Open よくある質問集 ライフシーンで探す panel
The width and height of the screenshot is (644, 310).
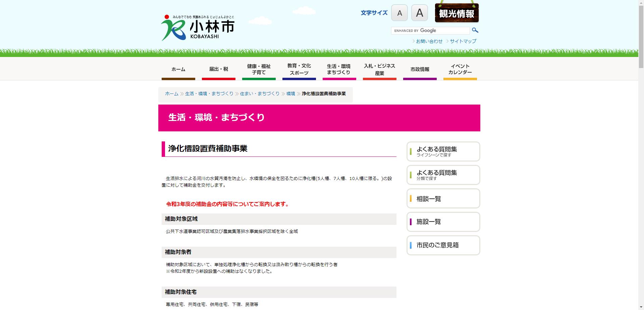click(x=443, y=151)
